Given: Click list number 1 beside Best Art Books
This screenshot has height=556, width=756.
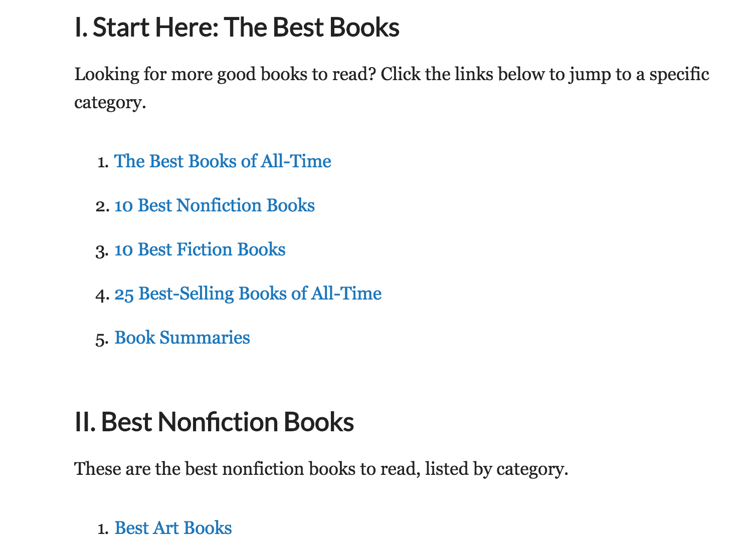Looking at the screenshot, I should [x=103, y=529].
